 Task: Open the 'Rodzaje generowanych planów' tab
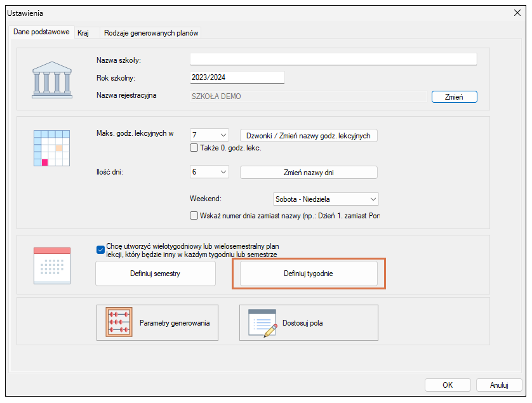pyautogui.click(x=151, y=32)
